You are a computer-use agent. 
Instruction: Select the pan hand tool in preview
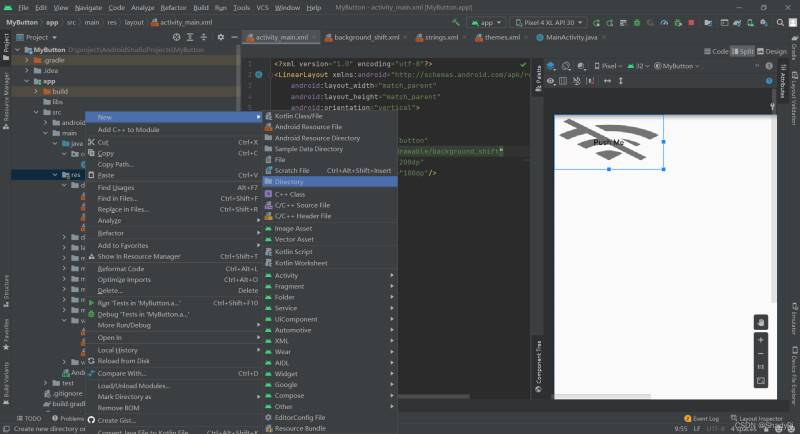[760, 322]
